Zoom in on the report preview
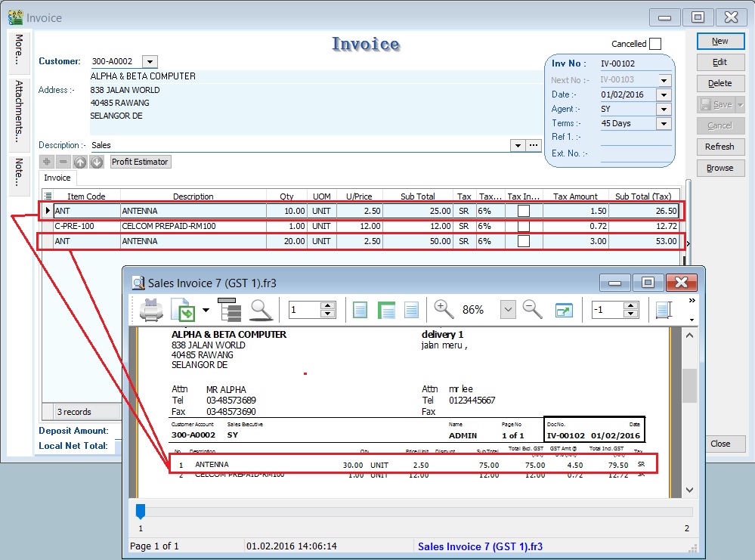The image size is (755, 560). pos(444,309)
